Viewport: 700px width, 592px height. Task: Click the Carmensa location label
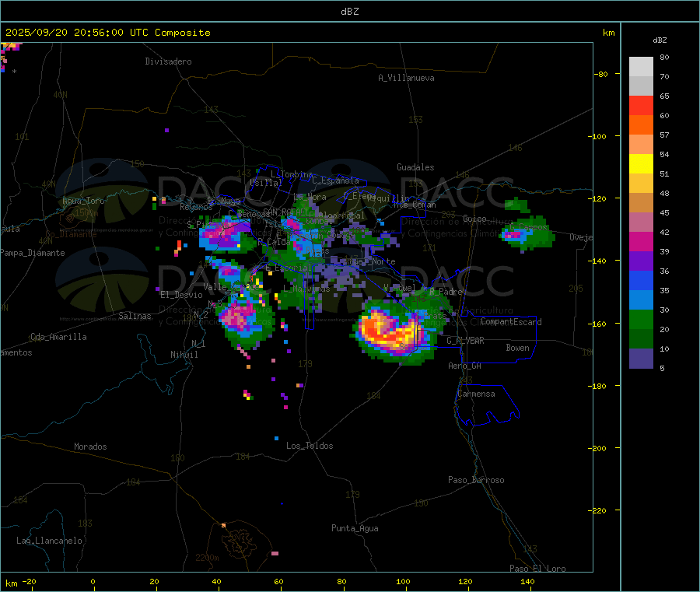click(476, 394)
